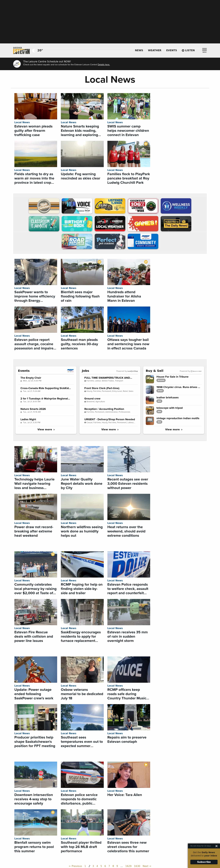220x868 pixels.
Task: Go to pagination page 1630
Action: point(137,866)
